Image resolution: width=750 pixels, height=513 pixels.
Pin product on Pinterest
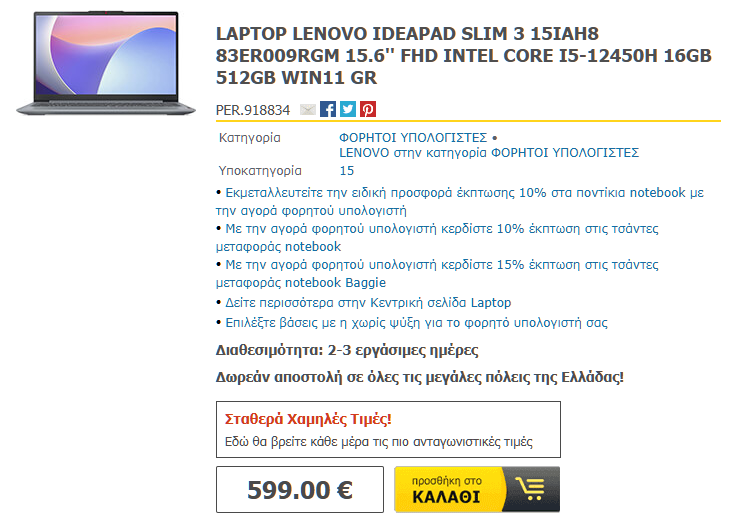368,109
